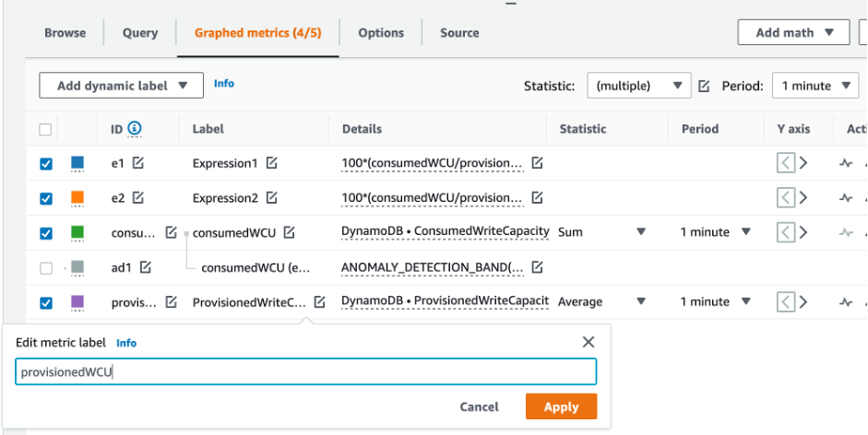The image size is (868, 435).
Task: Click edit icon next to e1 ID
Action: (137, 163)
